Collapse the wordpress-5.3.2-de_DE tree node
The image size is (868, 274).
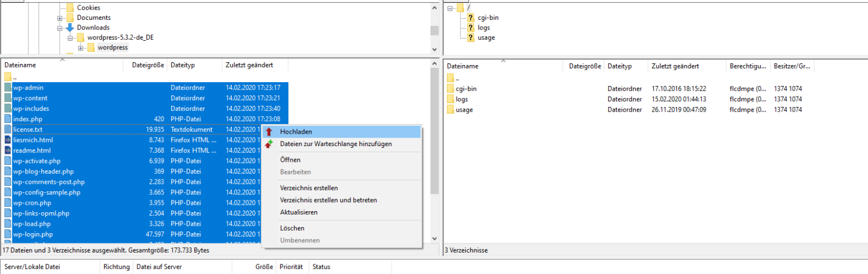70,38
